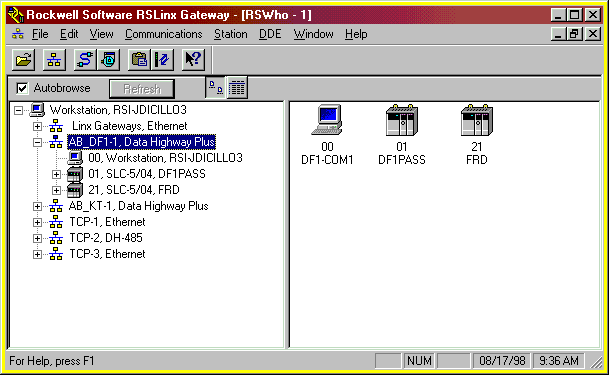Click the TCP-3 network icon

56,254
